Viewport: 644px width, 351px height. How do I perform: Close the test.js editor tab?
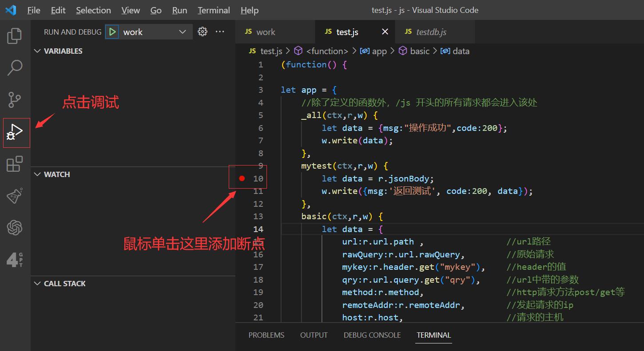pyautogui.click(x=385, y=32)
